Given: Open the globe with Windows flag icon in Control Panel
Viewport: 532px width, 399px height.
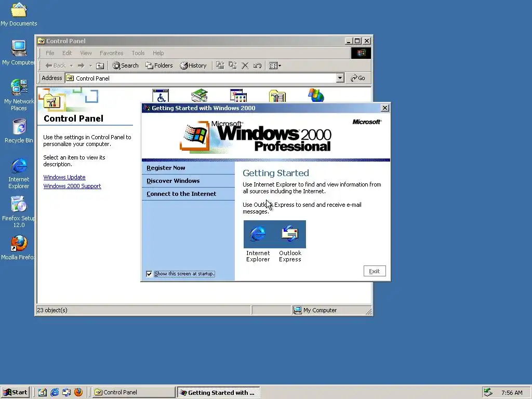Looking at the screenshot, I should 316,96.
